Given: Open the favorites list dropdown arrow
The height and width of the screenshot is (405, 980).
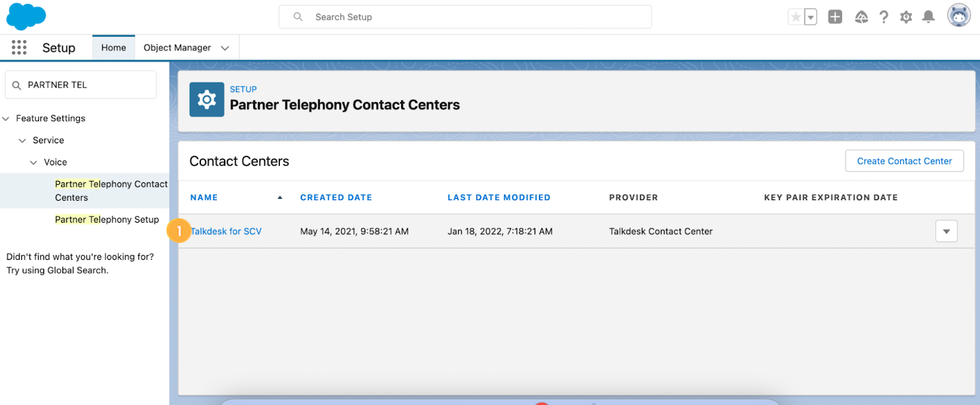Looking at the screenshot, I should 810,17.
